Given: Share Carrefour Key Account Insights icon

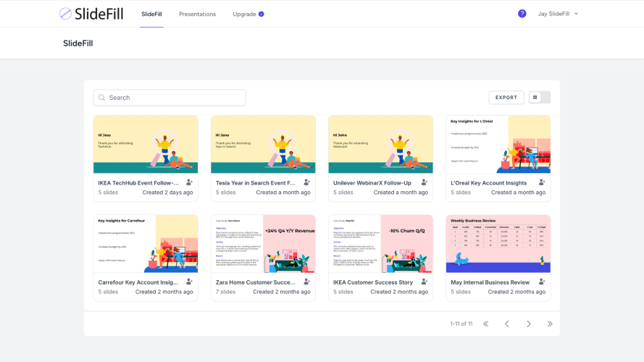Looking at the screenshot, I should 189,282.
